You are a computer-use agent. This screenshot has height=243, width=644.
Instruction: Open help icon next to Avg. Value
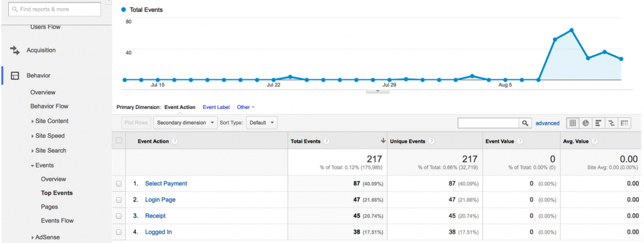(595, 141)
